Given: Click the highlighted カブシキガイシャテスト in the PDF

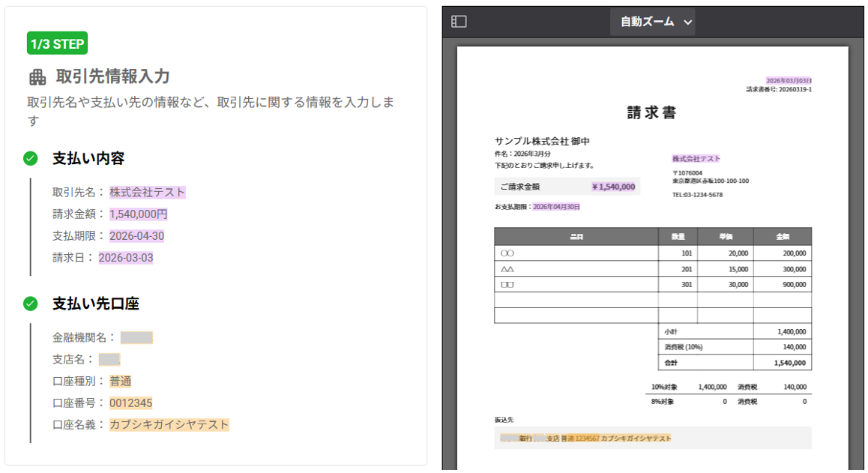Looking at the screenshot, I should click(x=636, y=438).
